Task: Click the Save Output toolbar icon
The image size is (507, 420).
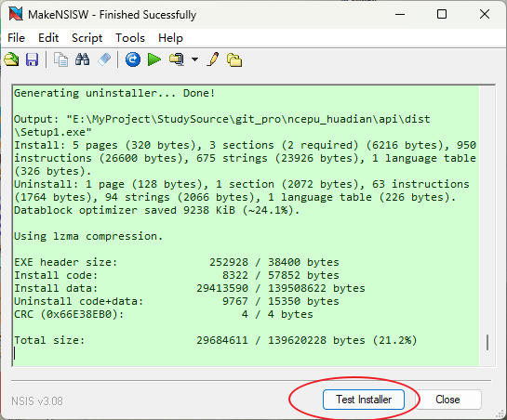Action: (32, 59)
